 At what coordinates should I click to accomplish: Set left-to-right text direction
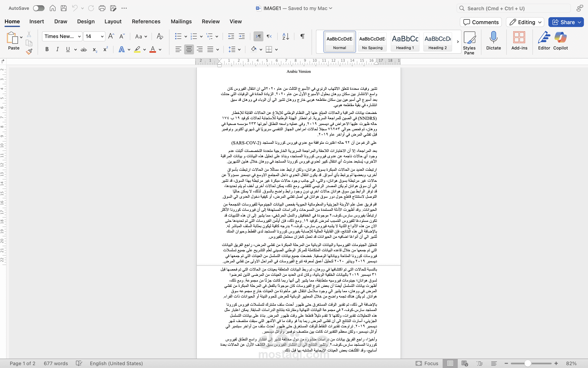pos(258,37)
